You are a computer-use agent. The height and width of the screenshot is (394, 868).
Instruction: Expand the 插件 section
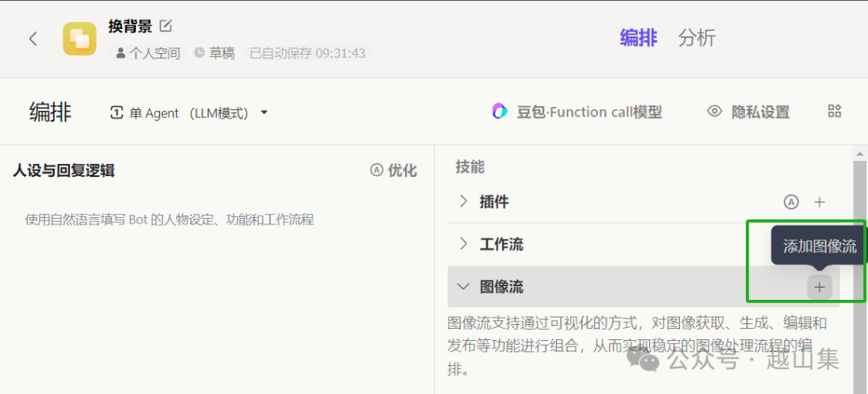[464, 202]
